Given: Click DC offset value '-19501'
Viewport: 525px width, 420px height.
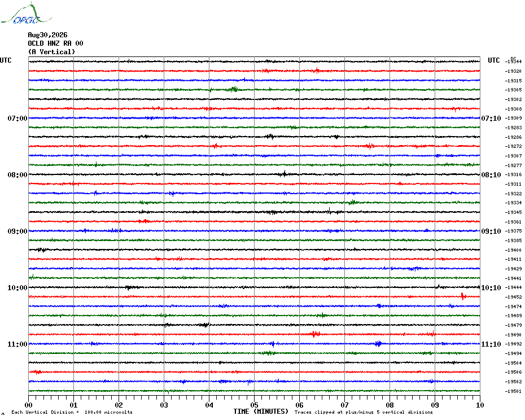Looking at the screenshot, I should [x=513, y=391].
